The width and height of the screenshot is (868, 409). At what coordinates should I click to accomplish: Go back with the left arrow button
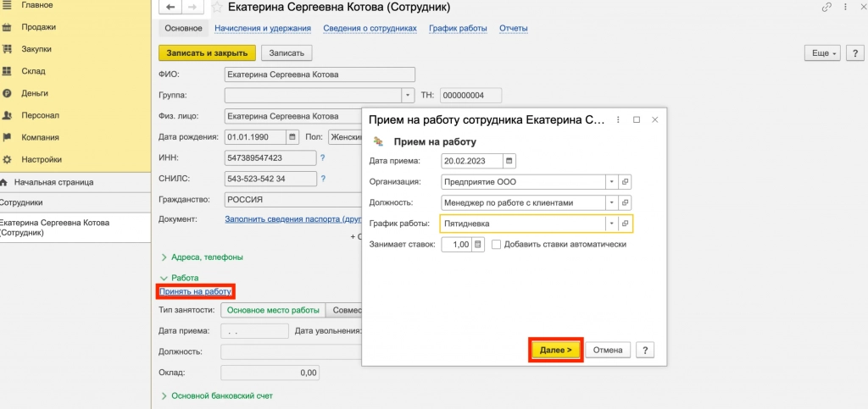(170, 7)
